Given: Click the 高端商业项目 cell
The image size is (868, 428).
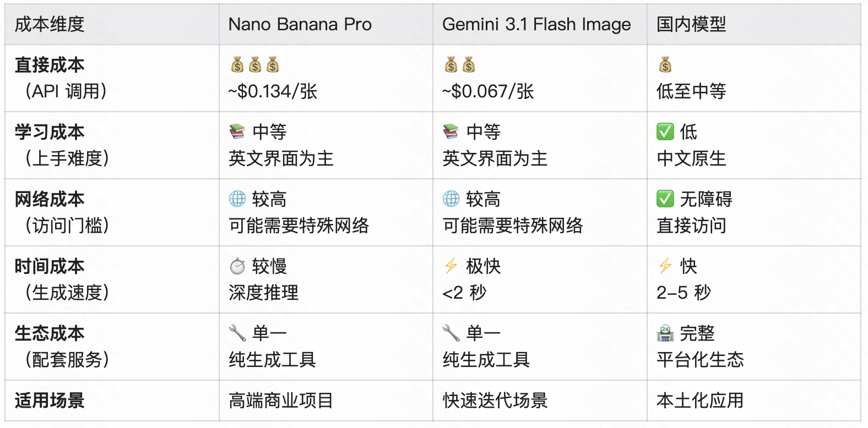Looking at the screenshot, I should click(x=281, y=400).
